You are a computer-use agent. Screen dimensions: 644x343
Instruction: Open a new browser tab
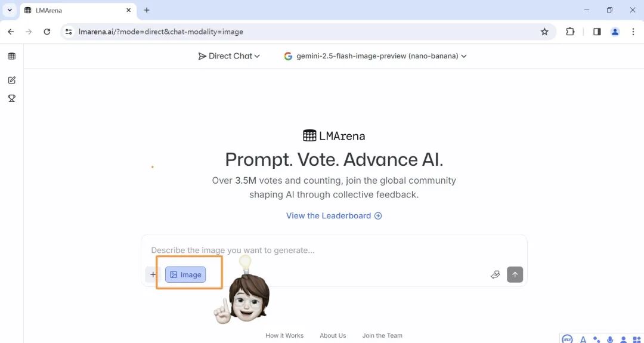point(147,10)
